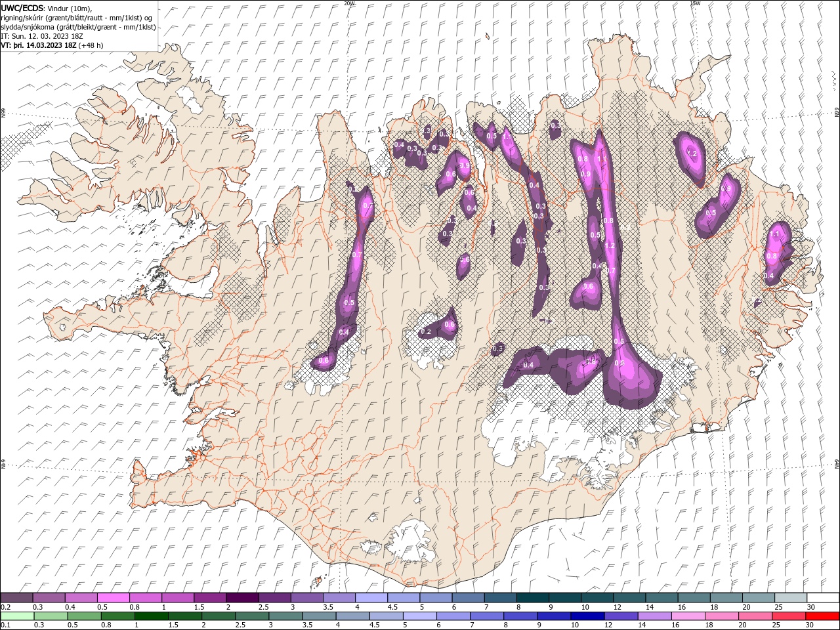Screen dimensions: 840x630
Task: Pick the bright pink 0.5 swatch in upper scale
Action: click(x=113, y=598)
